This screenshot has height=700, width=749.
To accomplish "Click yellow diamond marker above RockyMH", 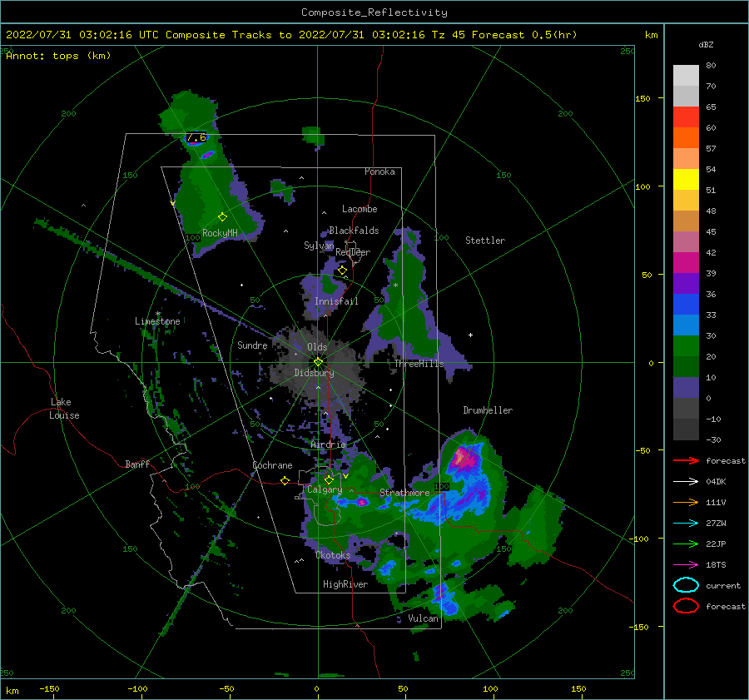I will click(x=222, y=217).
